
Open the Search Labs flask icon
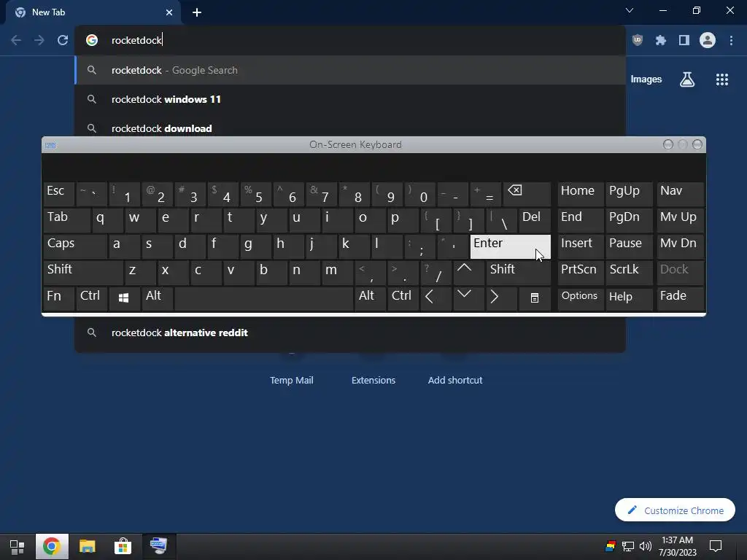[687, 79]
